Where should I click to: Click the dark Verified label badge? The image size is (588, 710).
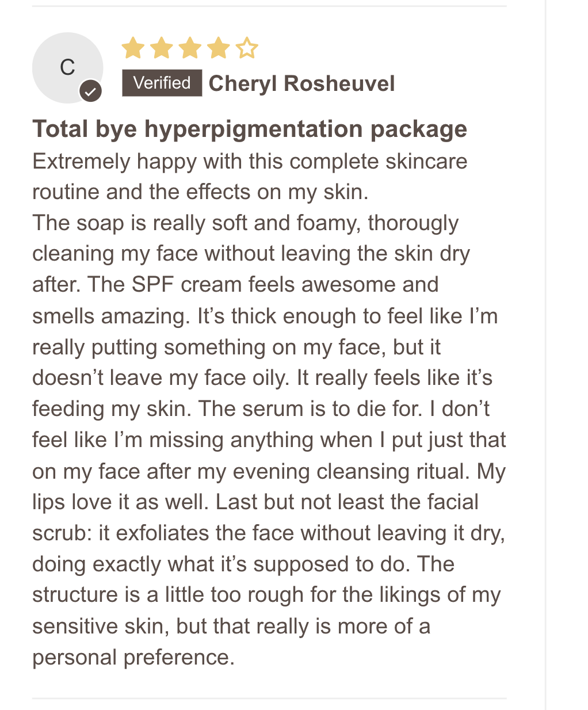(x=162, y=83)
